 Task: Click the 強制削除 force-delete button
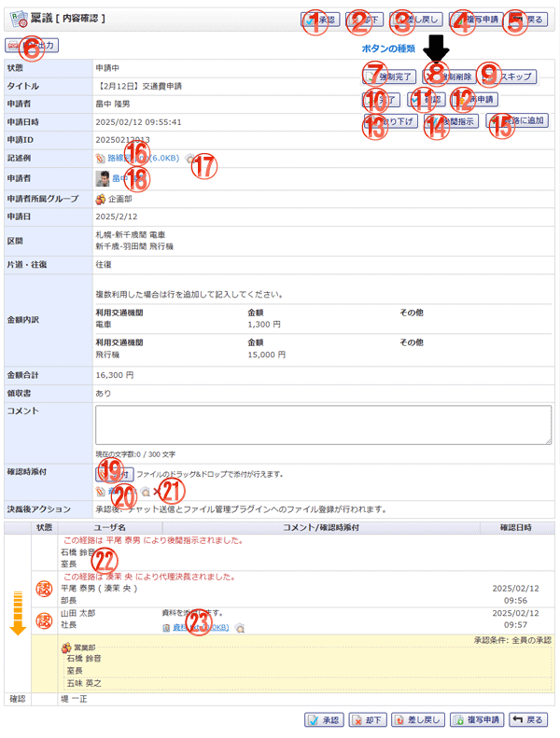coord(449,77)
